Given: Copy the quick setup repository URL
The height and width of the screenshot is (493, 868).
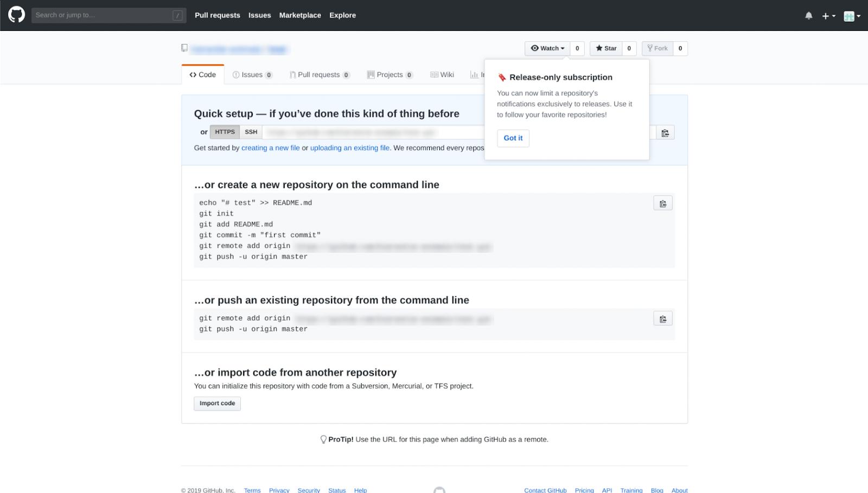Looking at the screenshot, I should click(x=666, y=132).
